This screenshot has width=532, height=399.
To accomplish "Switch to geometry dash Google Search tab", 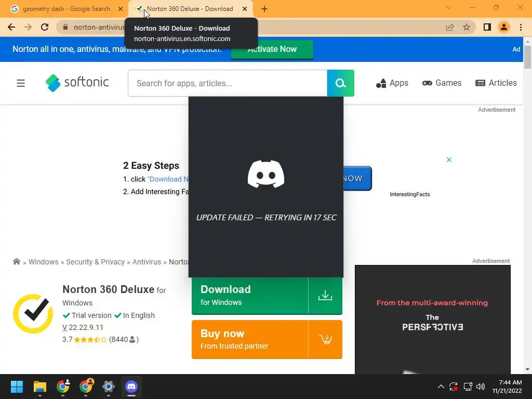I will click(x=66, y=9).
